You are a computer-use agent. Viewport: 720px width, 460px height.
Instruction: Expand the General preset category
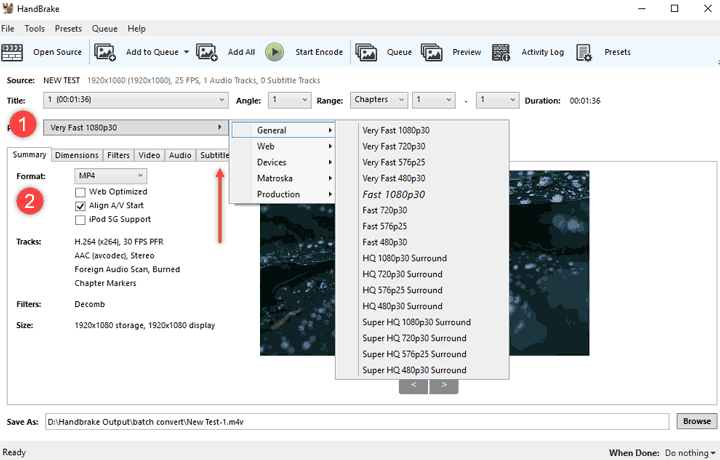[283, 130]
